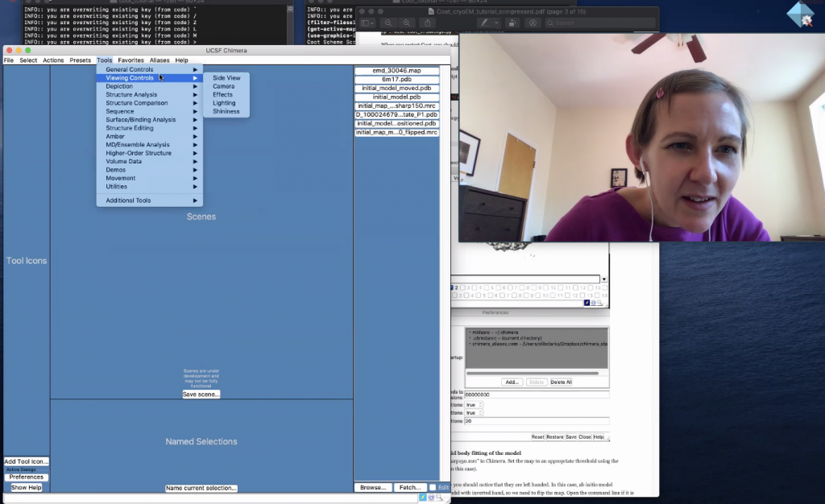Choose Lighting from Viewing Controls submenu
The height and width of the screenshot is (504, 825).
(226, 103)
